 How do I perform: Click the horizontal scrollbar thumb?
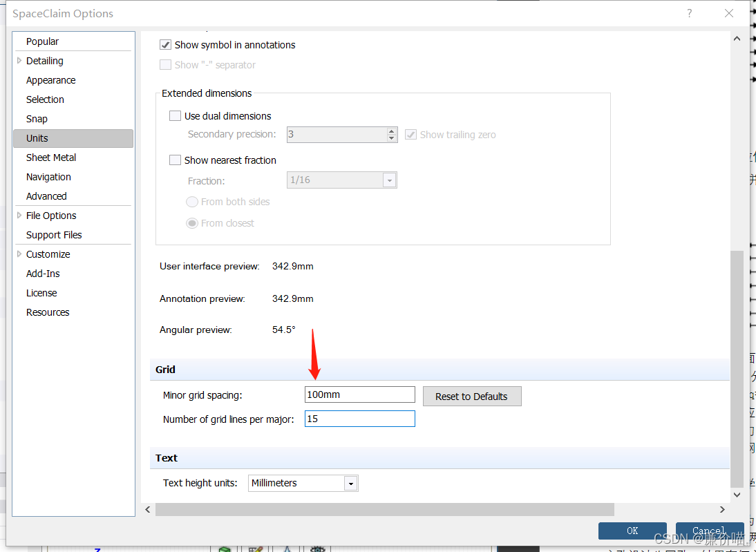[x=385, y=509]
